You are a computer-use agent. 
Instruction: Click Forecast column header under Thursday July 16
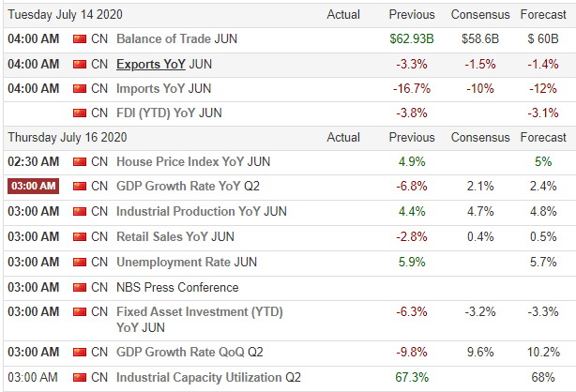point(542,137)
